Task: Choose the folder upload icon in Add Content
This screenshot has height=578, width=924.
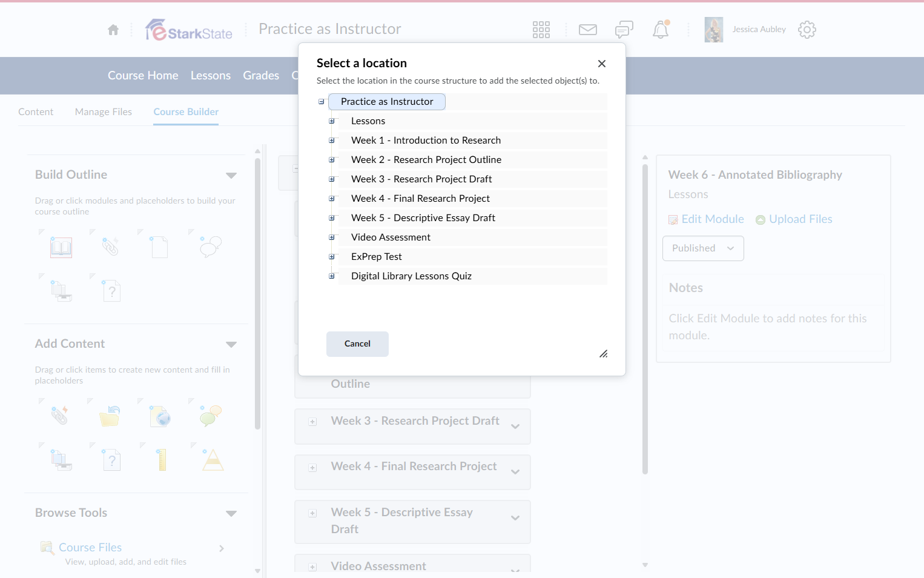Action: click(x=110, y=416)
